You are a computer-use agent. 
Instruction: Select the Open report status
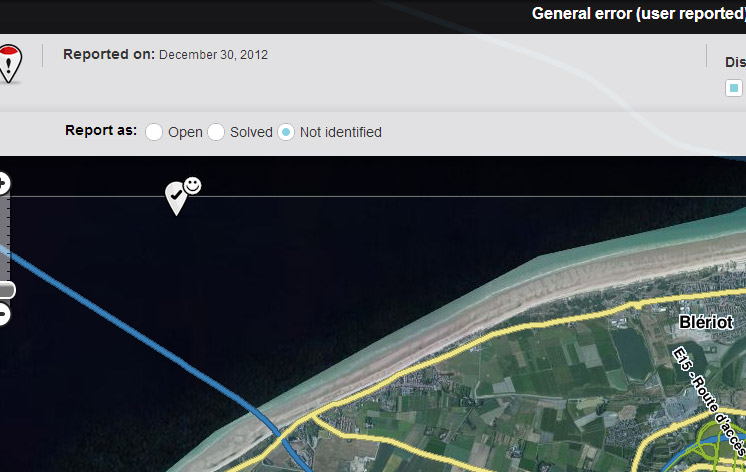click(x=154, y=132)
